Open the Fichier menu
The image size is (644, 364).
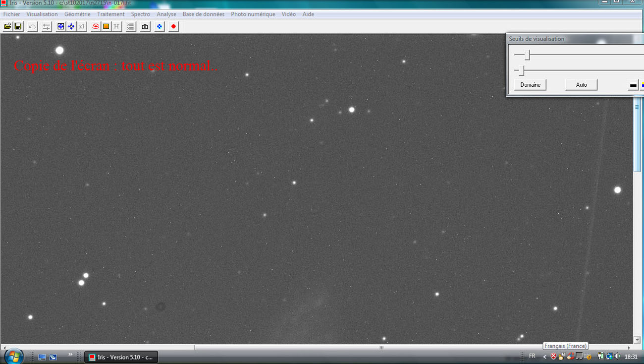click(x=12, y=14)
